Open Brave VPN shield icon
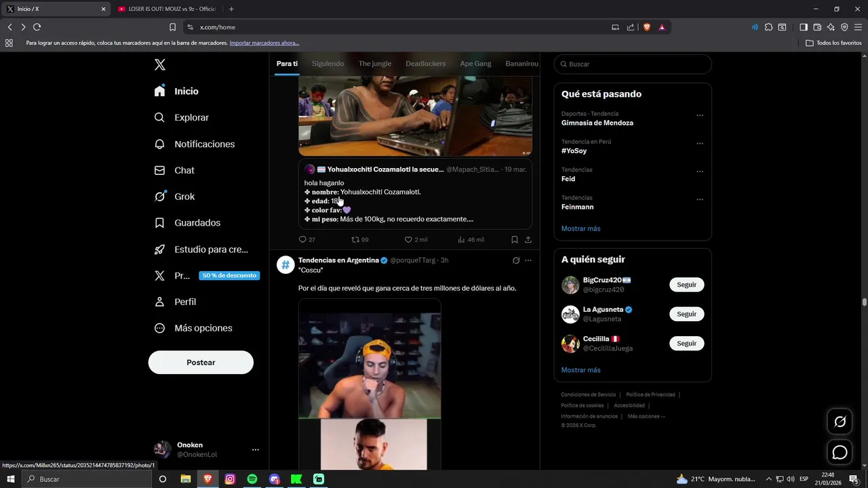Image resolution: width=868 pixels, height=488 pixels. click(x=844, y=27)
